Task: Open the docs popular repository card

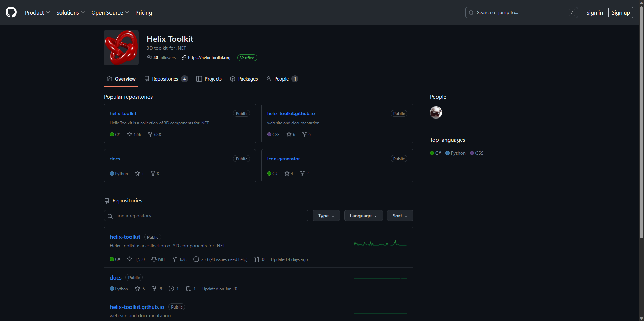Action: coord(115,159)
